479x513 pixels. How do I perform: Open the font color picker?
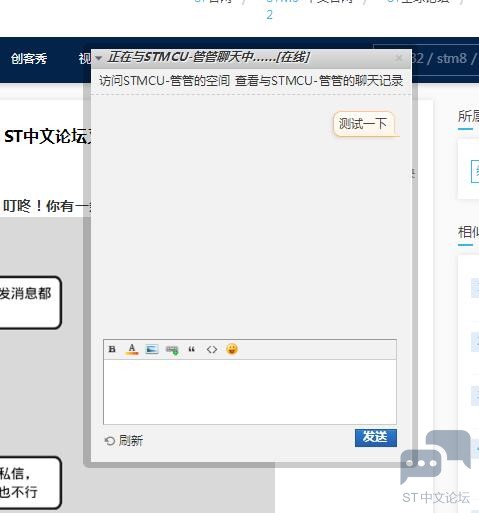click(x=132, y=349)
